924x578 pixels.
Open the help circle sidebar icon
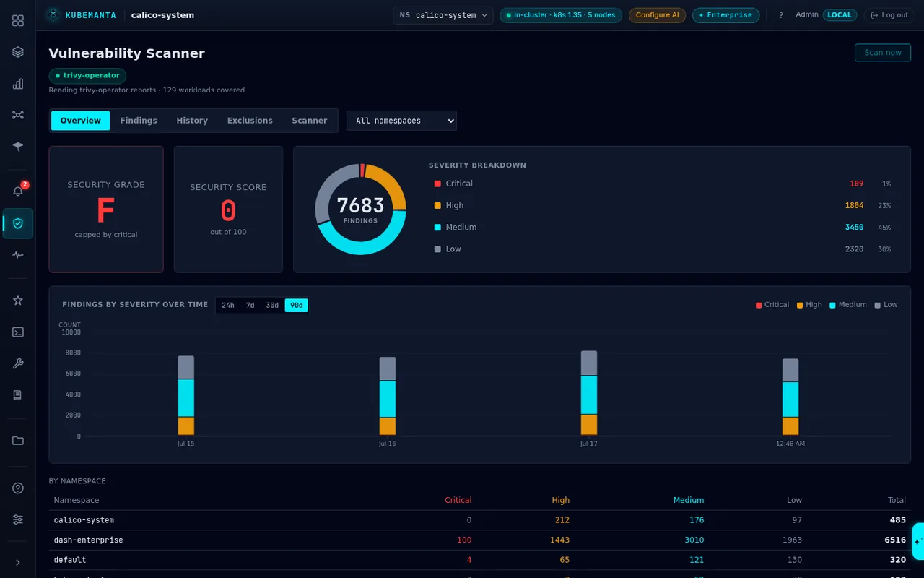click(x=18, y=488)
